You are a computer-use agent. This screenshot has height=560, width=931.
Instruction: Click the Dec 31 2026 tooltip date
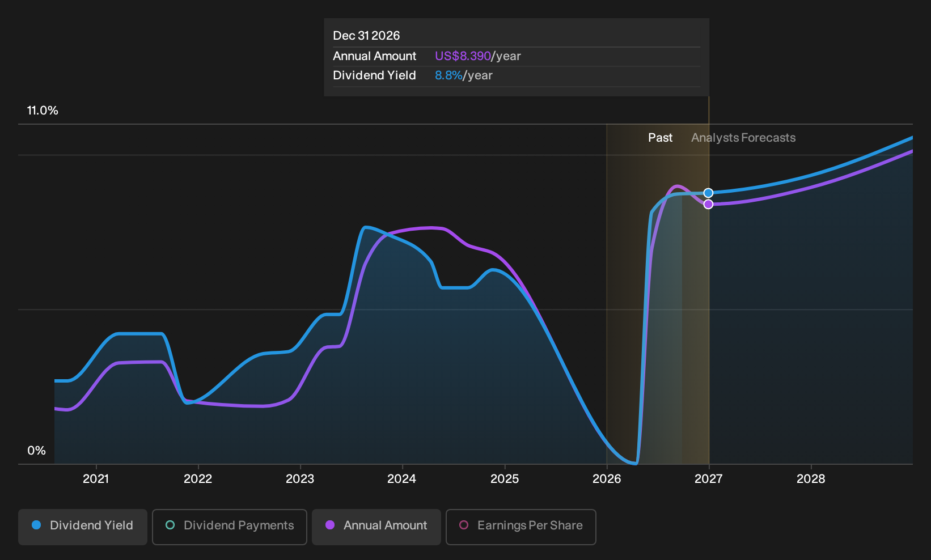(366, 36)
